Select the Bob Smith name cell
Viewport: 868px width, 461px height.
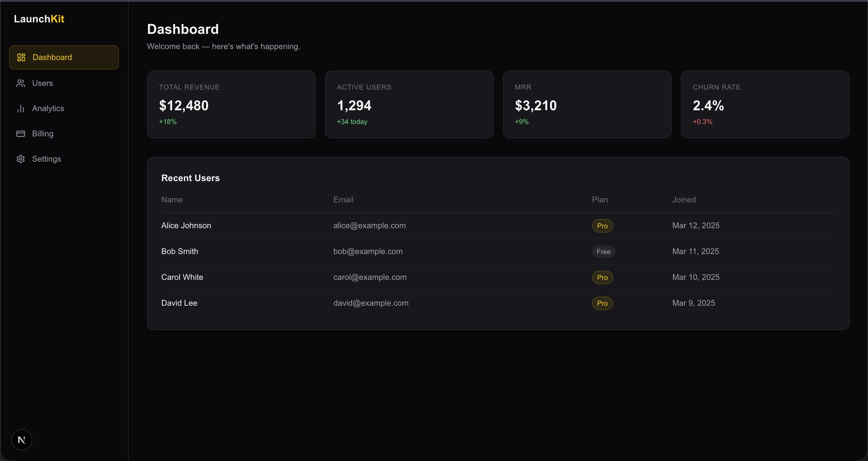point(180,251)
